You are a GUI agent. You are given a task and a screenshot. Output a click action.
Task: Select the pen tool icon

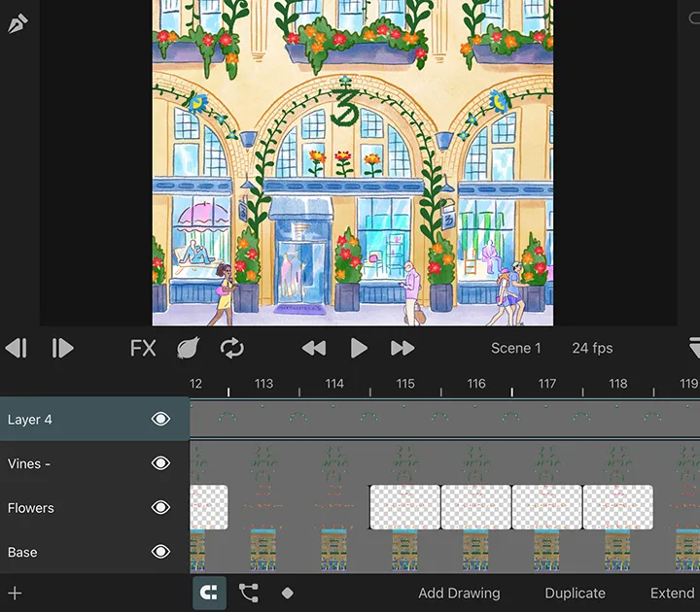[17, 21]
